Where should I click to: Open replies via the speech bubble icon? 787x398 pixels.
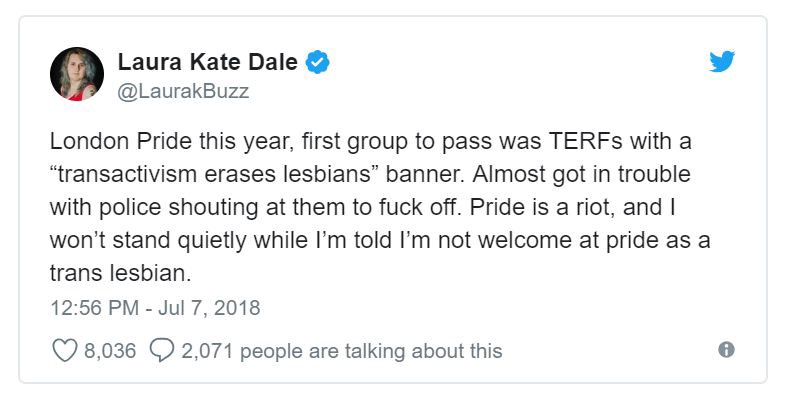(162, 350)
